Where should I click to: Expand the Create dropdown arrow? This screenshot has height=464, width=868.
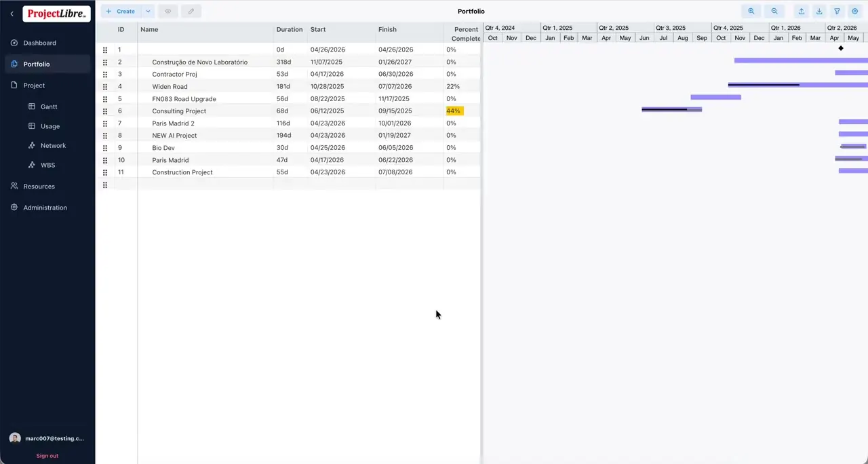click(148, 12)
